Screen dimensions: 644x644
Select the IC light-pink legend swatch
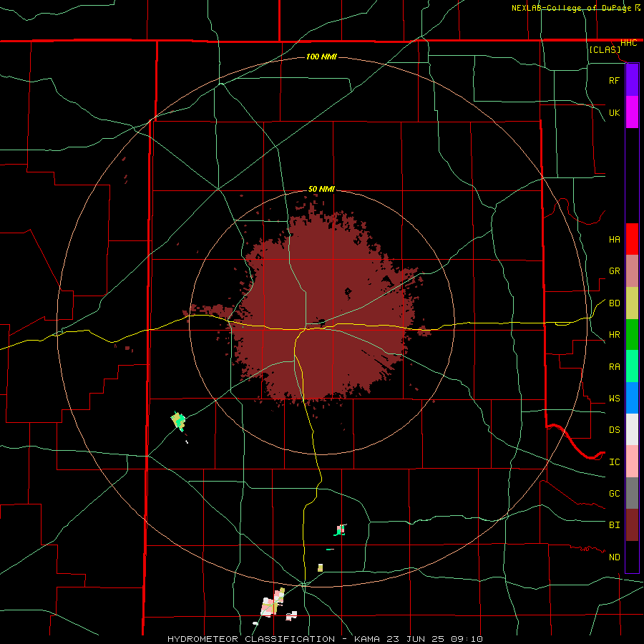click(x=632, y=462)
